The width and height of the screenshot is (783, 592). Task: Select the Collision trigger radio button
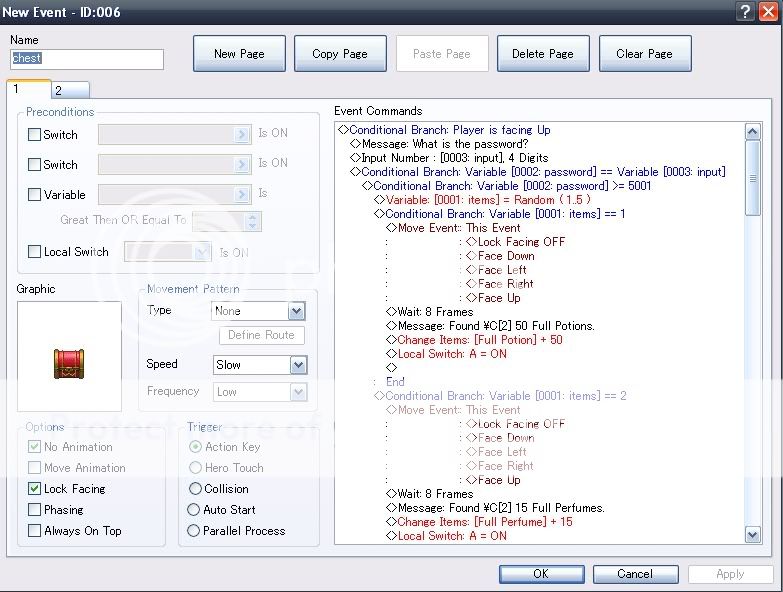point(195,489)
